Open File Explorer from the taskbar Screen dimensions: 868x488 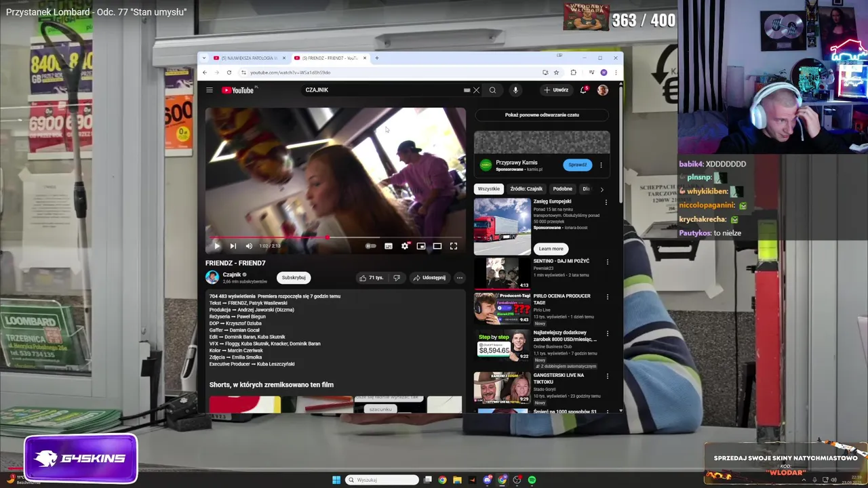(458, 480)
